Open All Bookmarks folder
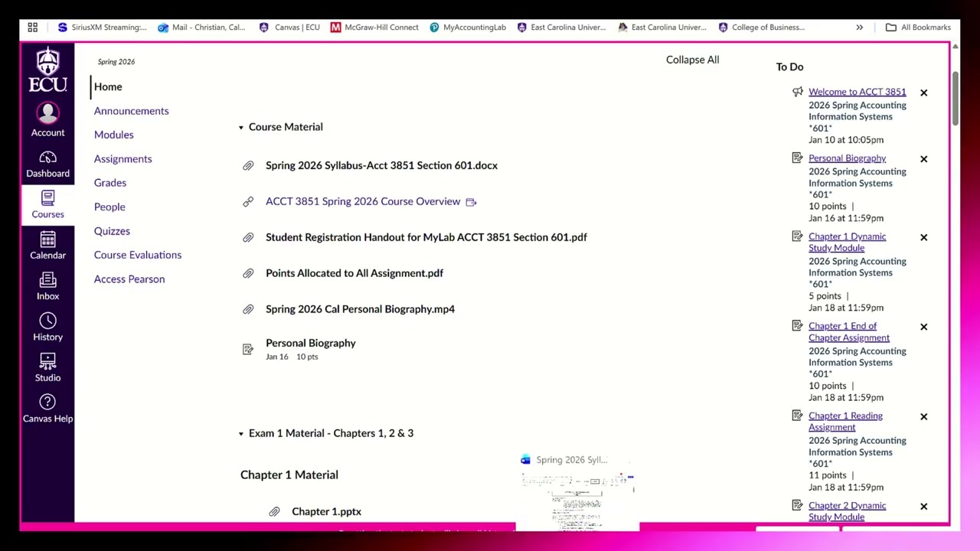 pyautogui.click(x=918, y=28)
